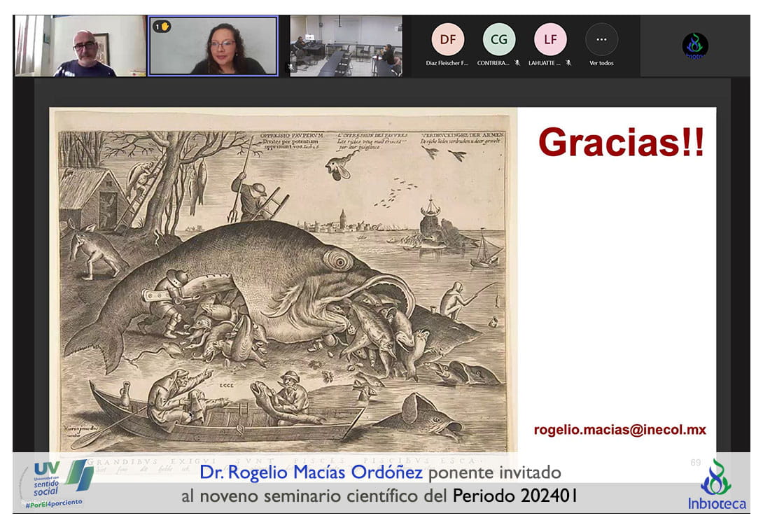Click the Gracias!! slide heading
The height and width of the screenshot is (532, 763).
621,142
